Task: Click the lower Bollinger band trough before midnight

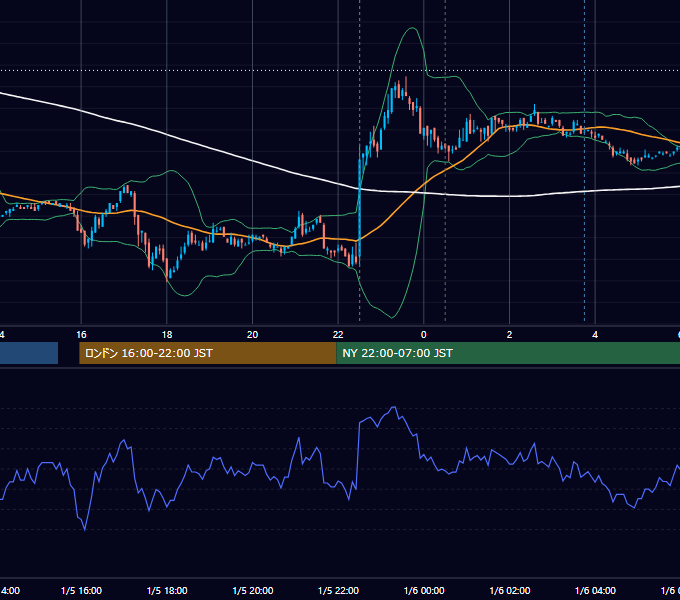Action: tap(392, 317)
